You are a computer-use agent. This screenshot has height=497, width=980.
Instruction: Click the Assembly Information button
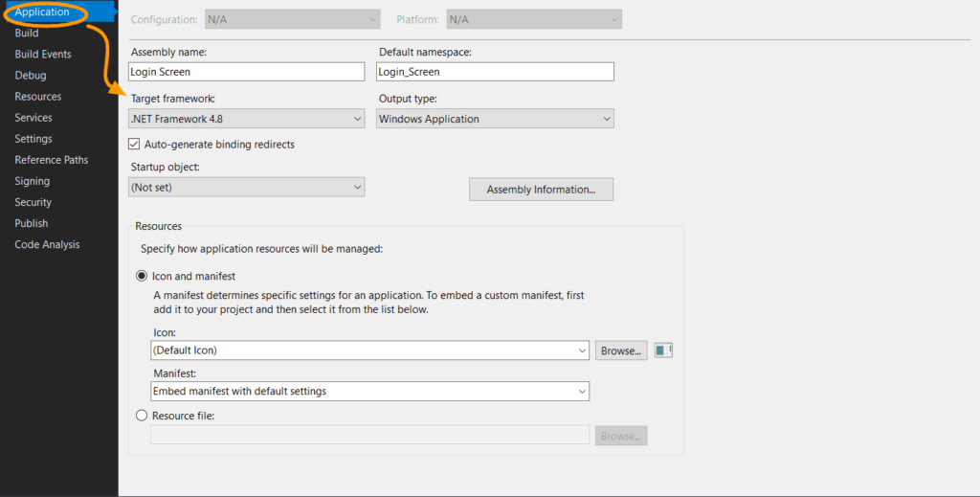pos(542,190)
